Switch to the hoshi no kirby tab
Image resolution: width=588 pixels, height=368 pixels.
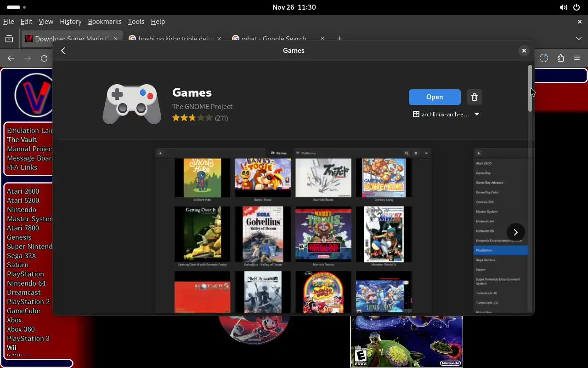coord(176,39)
